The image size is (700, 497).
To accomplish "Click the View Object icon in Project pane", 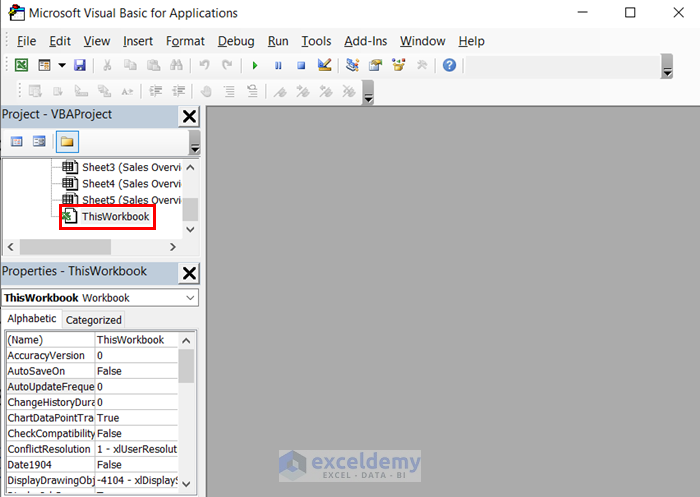I will click(39, 142).
